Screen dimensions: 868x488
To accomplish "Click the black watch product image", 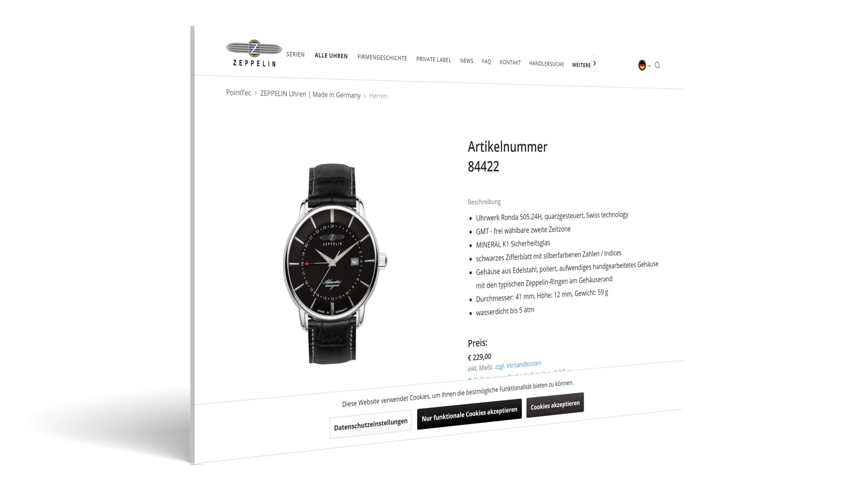I will tap(335, 263).
